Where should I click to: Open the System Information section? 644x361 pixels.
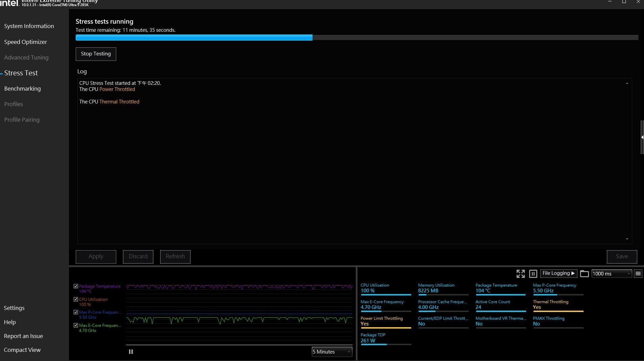point(29,26)
